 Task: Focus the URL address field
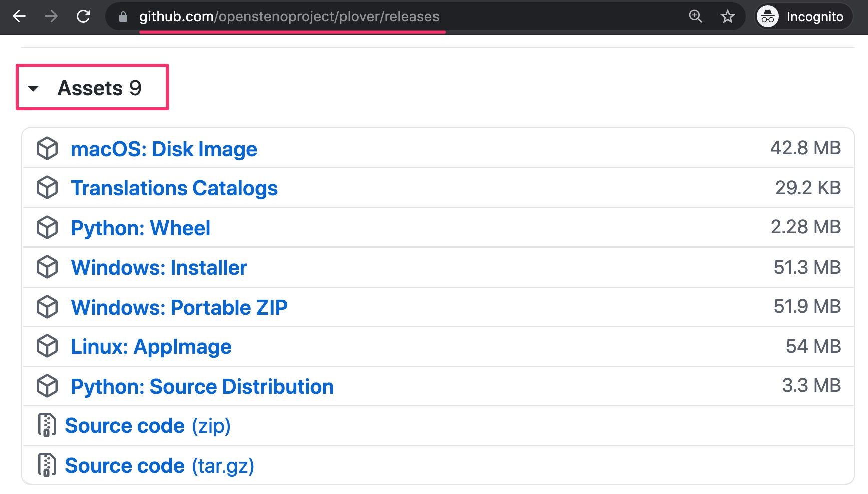350,17
